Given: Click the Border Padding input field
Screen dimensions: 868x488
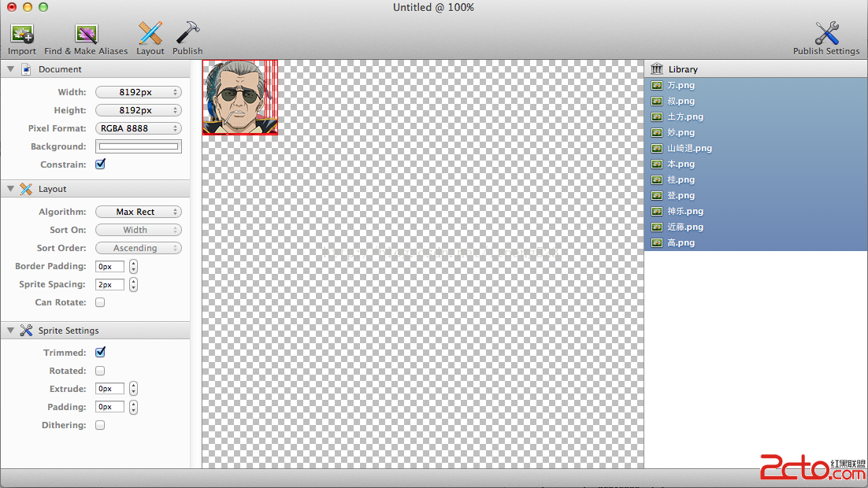Looking at the screenshot, I should tap(109, 266).
